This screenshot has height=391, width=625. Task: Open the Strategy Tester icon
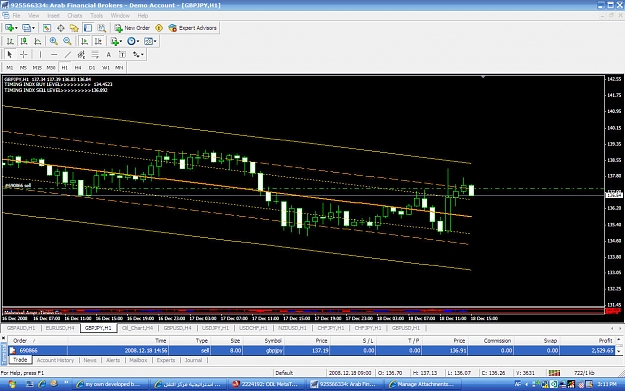(102, 28)
